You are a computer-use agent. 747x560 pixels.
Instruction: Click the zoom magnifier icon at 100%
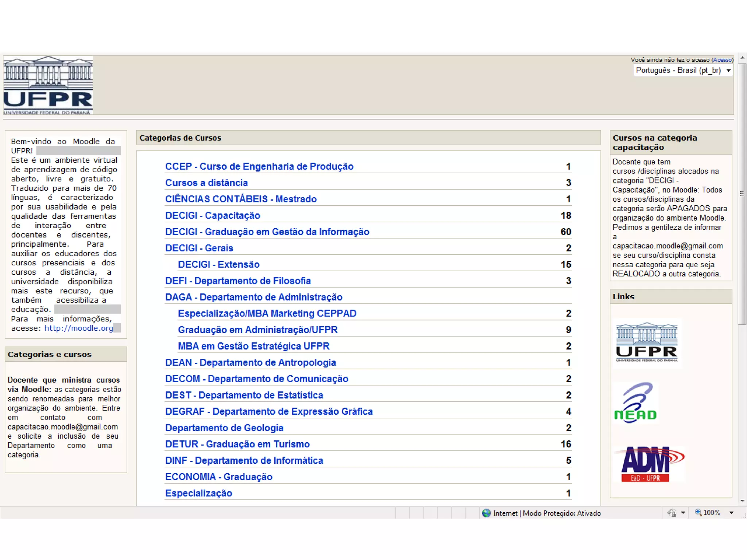(698, 513)
